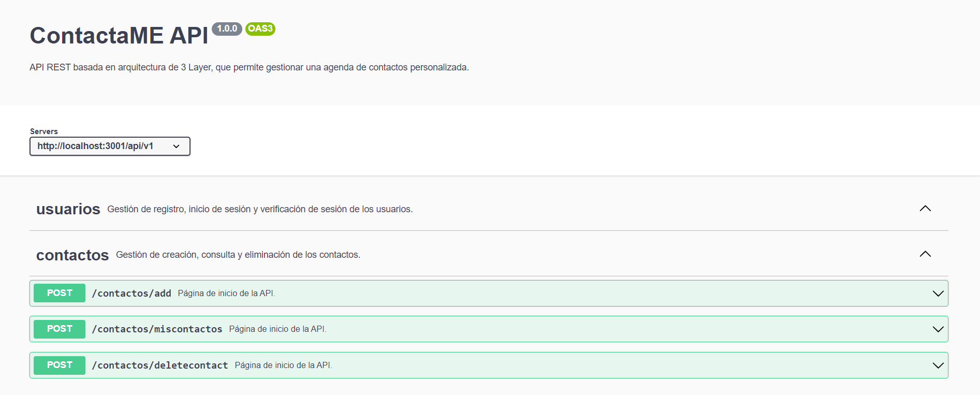Expand the /contactos/miscontactos row arrow

pyautogui.click(x=938, y=329)
